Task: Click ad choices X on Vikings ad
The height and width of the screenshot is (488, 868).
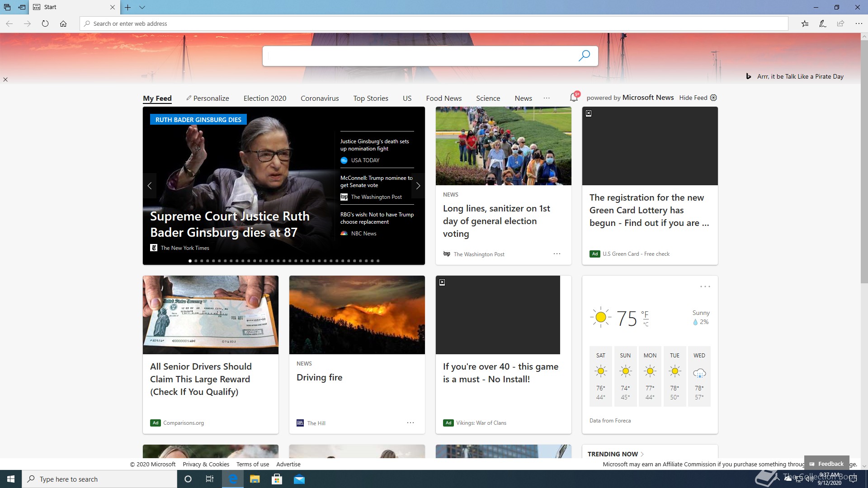Action: [x=442, y=282]
